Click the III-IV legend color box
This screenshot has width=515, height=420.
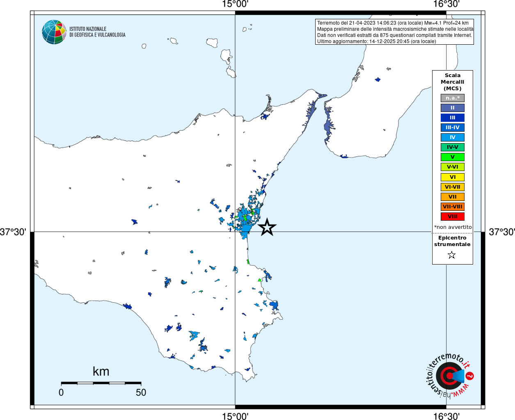[452, 128]
